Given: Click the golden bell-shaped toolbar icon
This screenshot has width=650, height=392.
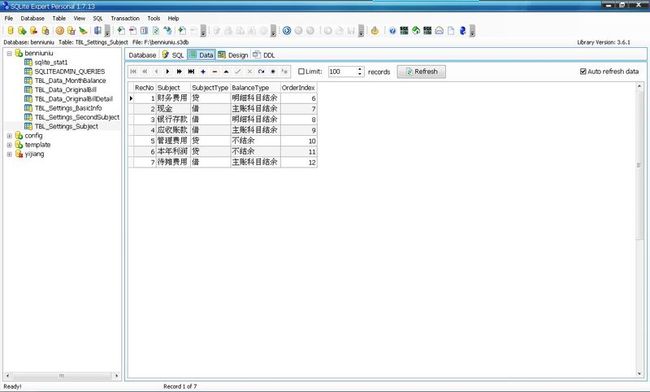Looking at the screenshot, I should pos(375,31).
